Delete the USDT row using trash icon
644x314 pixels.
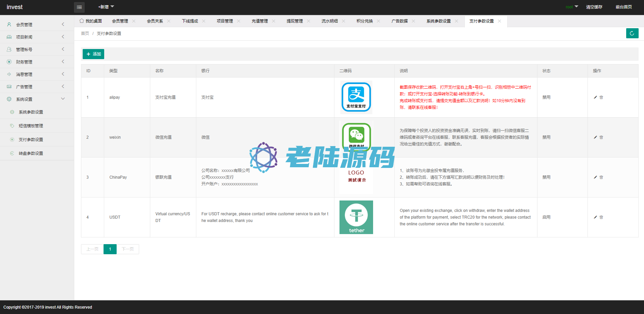[x=601, y=217]
